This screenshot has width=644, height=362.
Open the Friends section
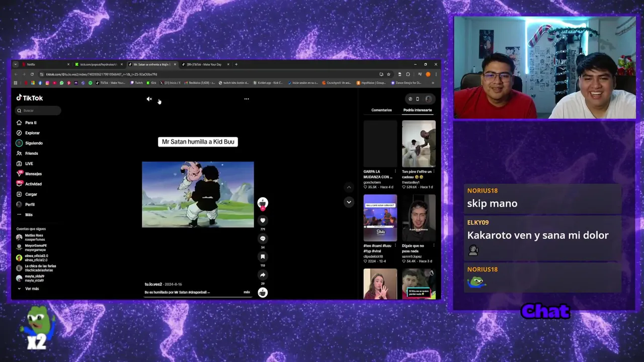[27, 153]
